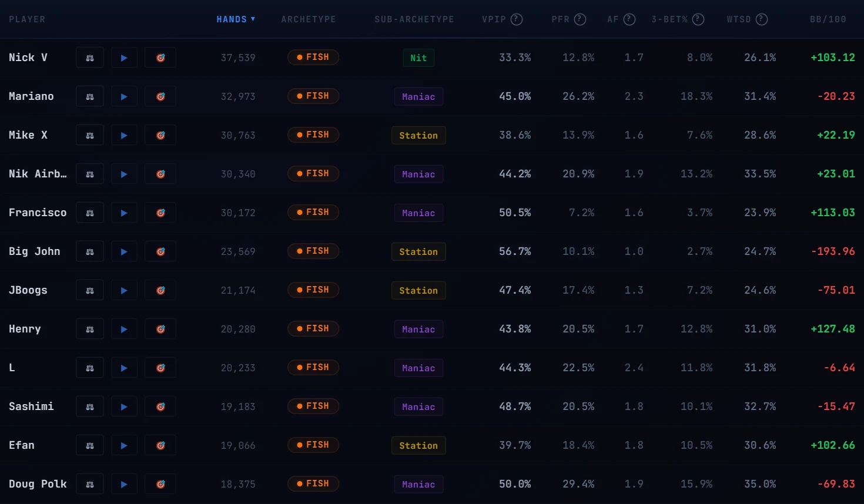Click the bullseye target icon for Big John
Screen dimensions: 864x504
click(160, 251)
